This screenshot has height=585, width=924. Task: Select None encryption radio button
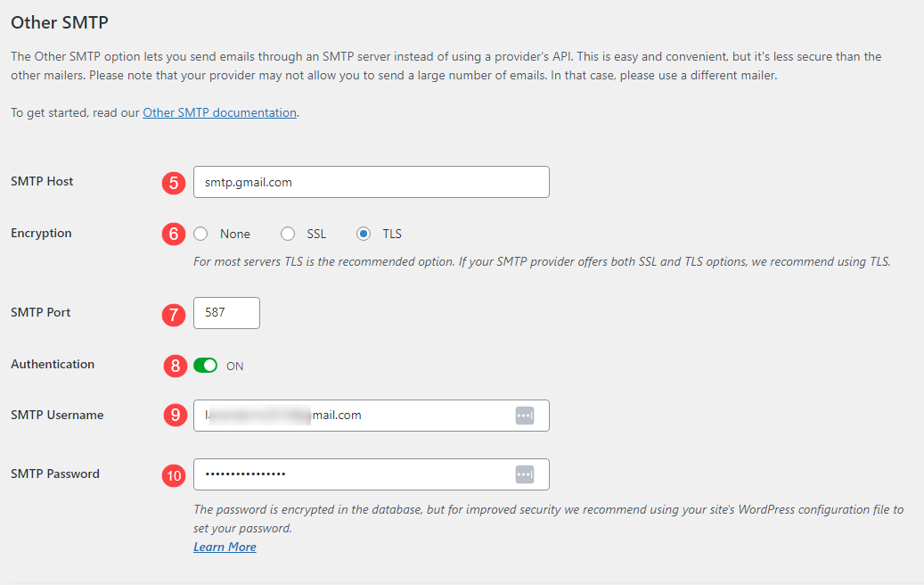click(x=201, y=235)
